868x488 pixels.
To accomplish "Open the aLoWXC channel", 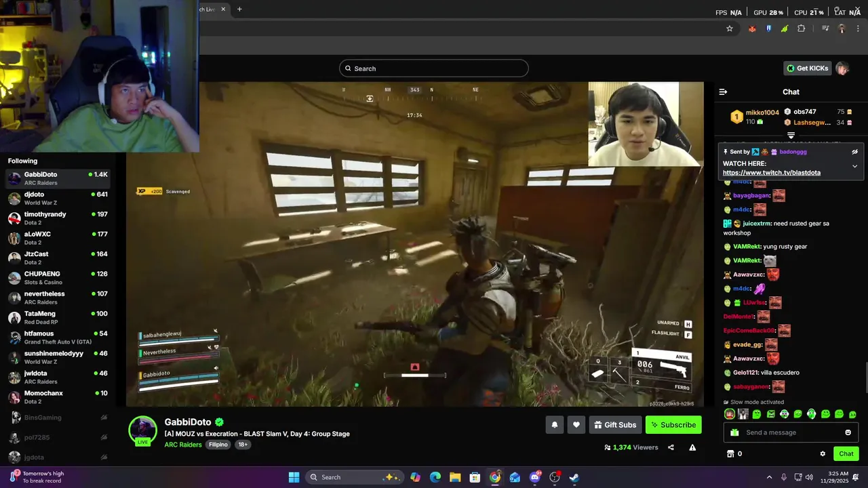I will click(58, 238).
